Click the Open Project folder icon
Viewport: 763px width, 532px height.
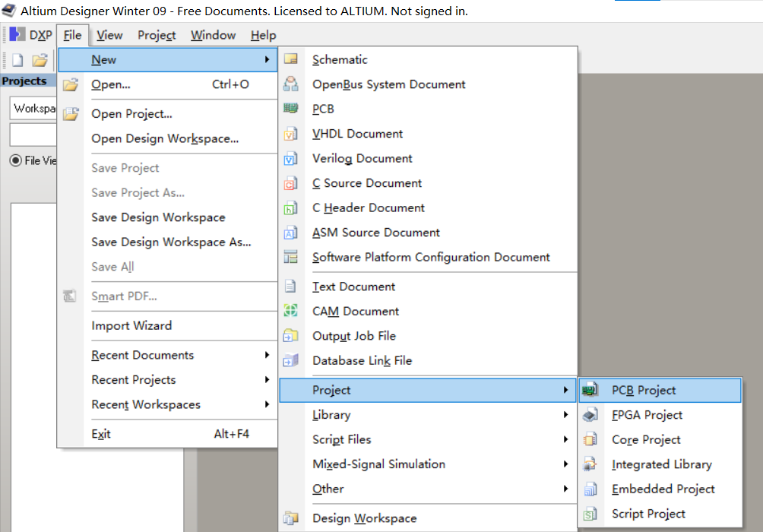71,113
